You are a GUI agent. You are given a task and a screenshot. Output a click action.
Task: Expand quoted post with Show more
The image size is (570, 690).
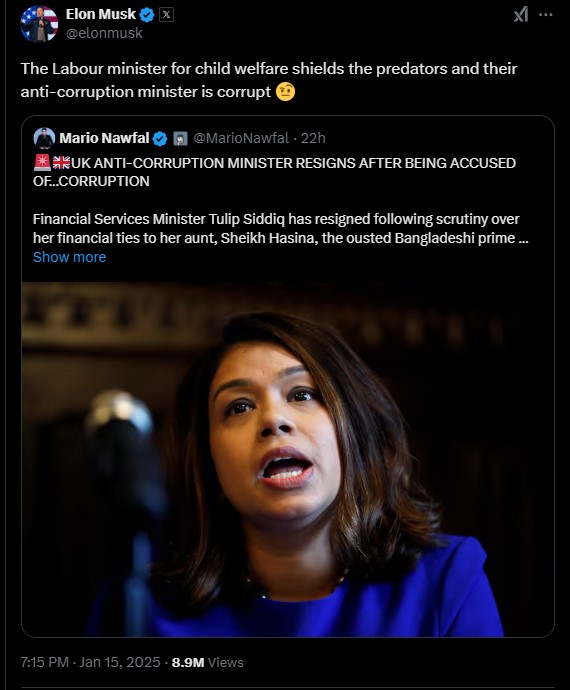pos(70,257)
